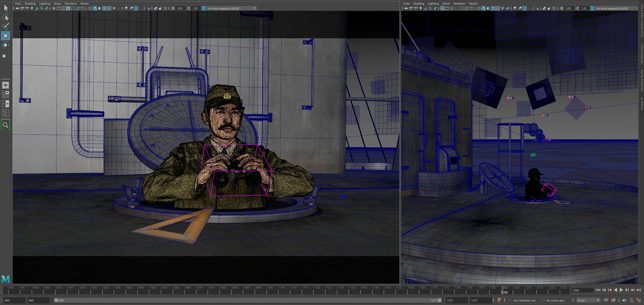Toggle use all lights in left viewport
The width and height of the screenshot is (644, 305).
point(114,8)
